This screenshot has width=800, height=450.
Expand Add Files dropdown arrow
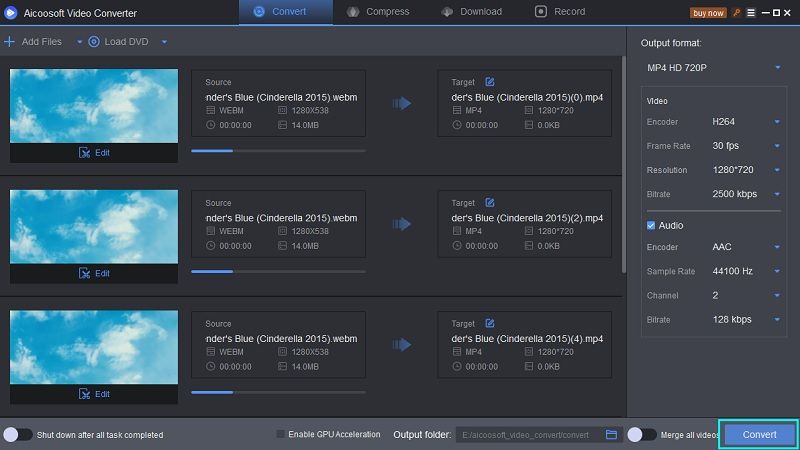point(80,42)
